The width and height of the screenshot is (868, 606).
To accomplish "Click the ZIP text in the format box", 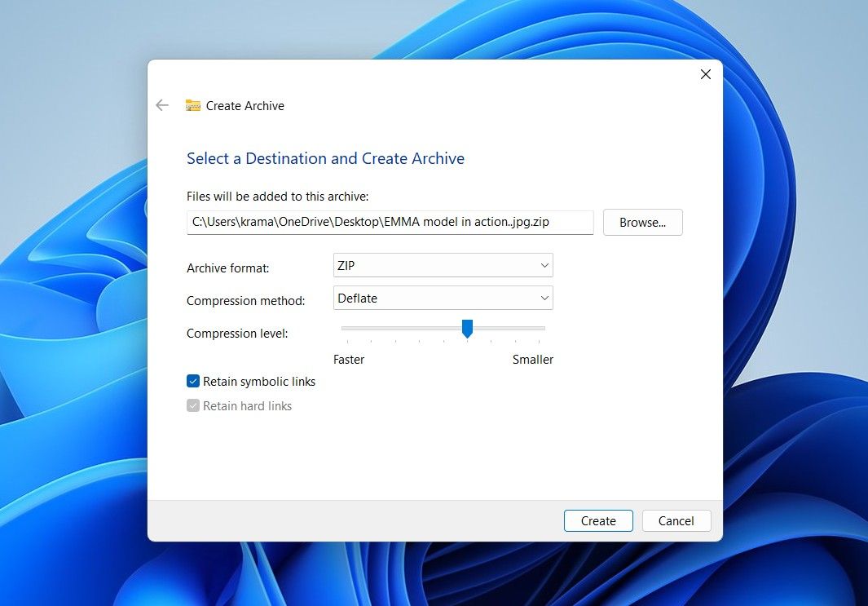I will click(346, 265).
